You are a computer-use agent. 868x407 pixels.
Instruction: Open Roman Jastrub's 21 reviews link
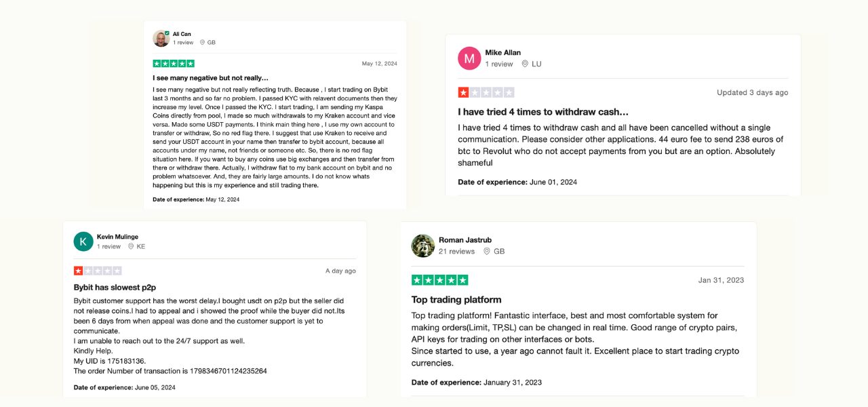(456, 252)
